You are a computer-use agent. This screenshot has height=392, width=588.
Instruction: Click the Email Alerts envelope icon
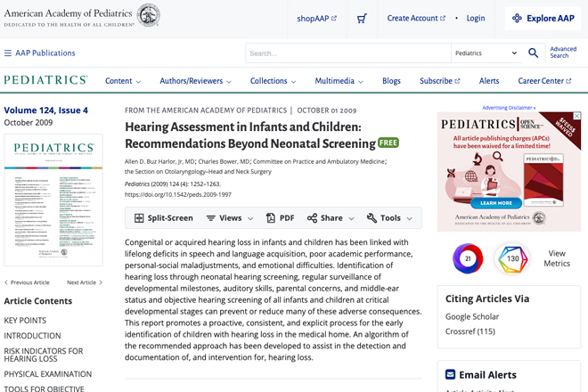coord(450,374)
